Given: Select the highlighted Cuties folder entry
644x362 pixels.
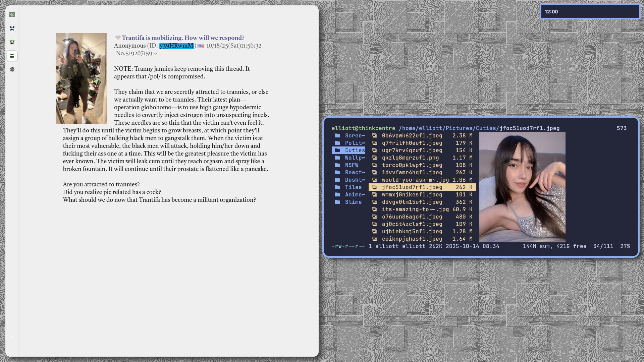Looking at the screenshot, I should coord(355,150).
